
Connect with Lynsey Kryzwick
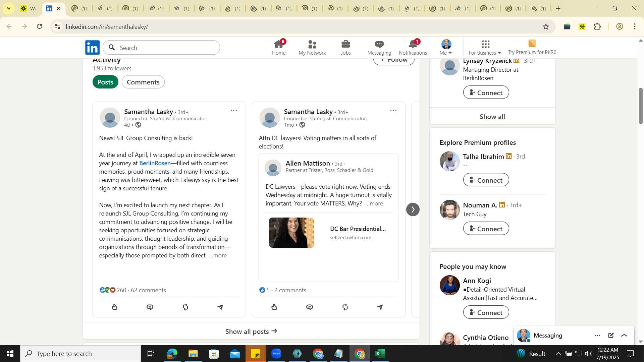(486, 93)
